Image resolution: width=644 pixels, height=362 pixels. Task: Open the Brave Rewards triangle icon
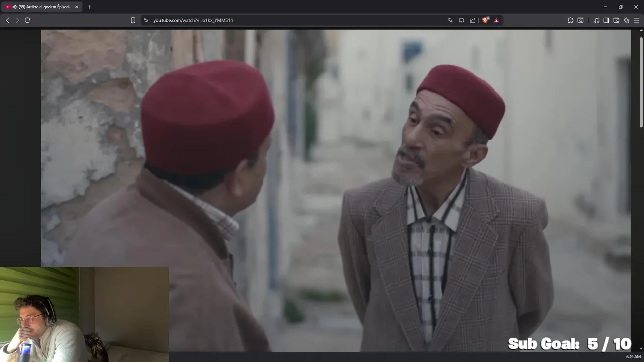(x=496, y=20)
